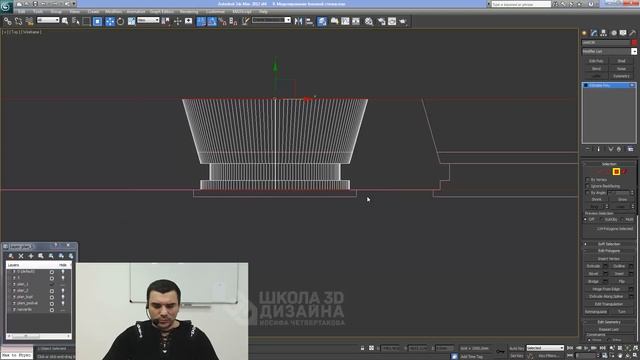
Task: Click the Bevel button
Action: tap(593, 273)
